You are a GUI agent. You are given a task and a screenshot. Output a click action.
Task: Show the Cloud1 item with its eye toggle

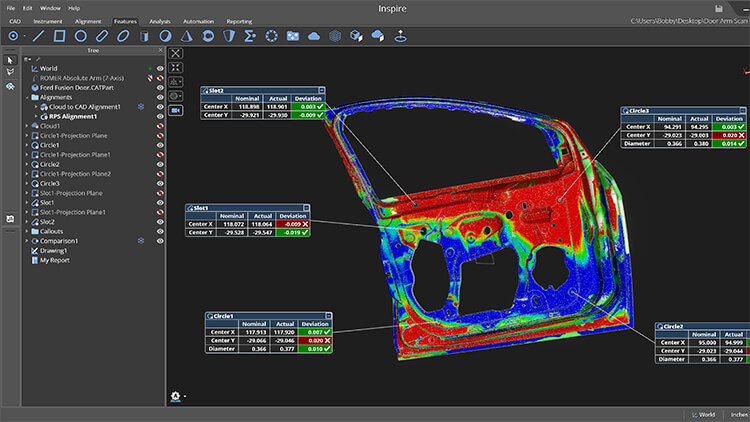pyautogui.click(x=160, y=126)
